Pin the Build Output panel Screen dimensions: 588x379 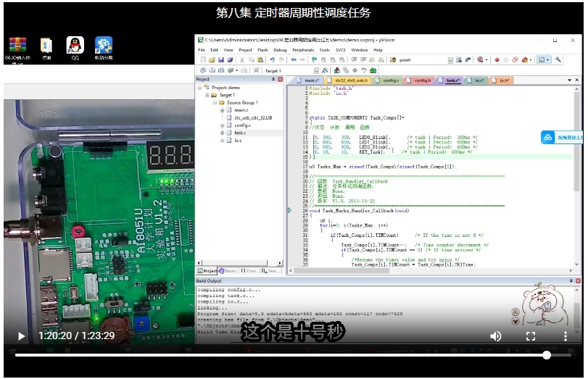pos(571,280)
